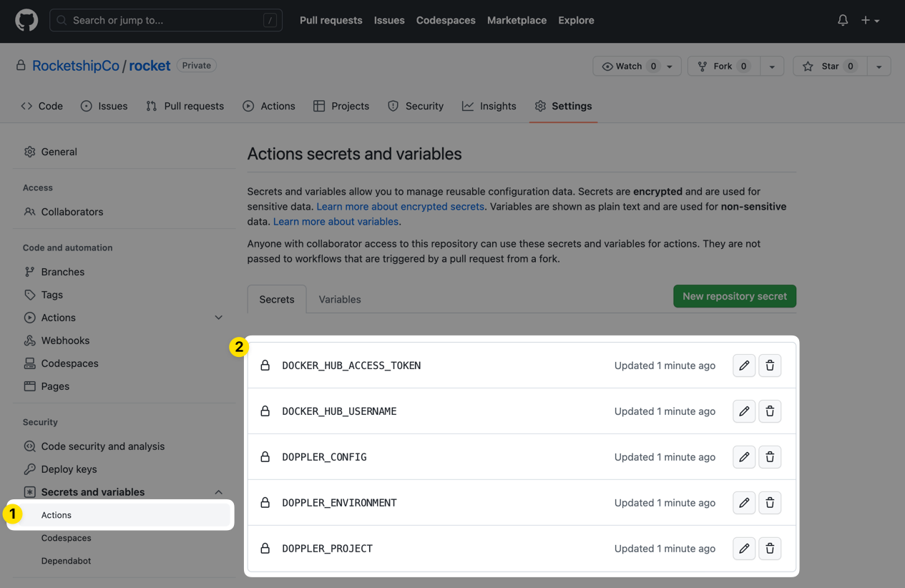The height and width of the screenshot is (588, 905).
Task: Switch to the repository Actions tab
Action: point(269,106)
